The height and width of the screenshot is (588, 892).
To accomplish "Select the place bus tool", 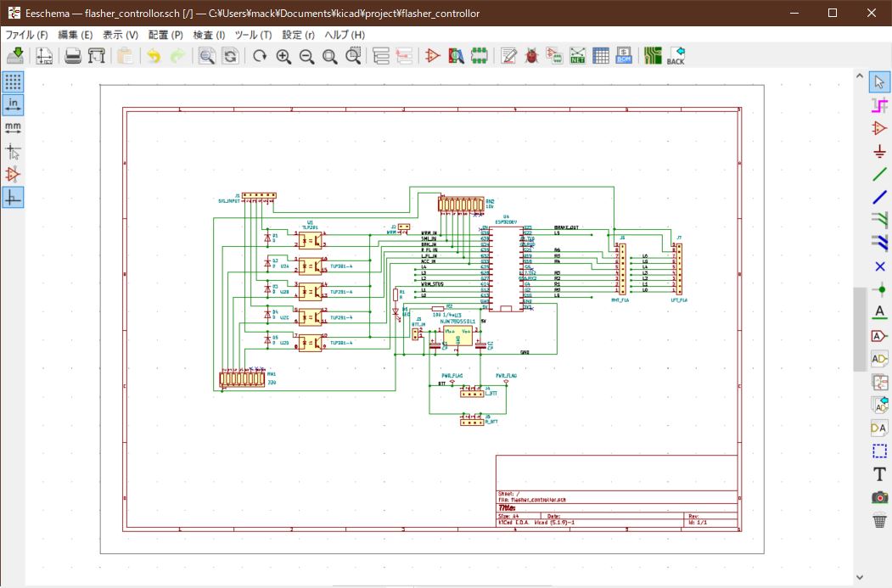I will (880, 196).
